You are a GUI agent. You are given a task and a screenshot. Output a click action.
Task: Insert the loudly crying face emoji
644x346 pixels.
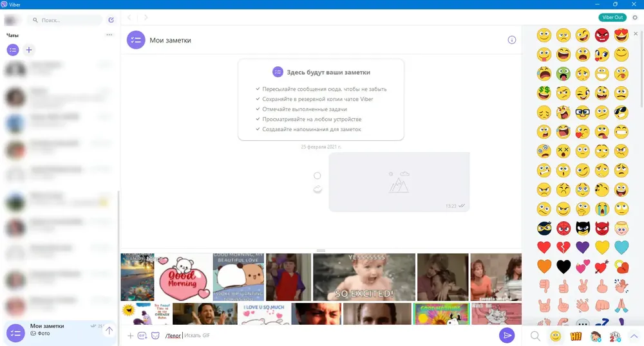click(x=602, y=209)
